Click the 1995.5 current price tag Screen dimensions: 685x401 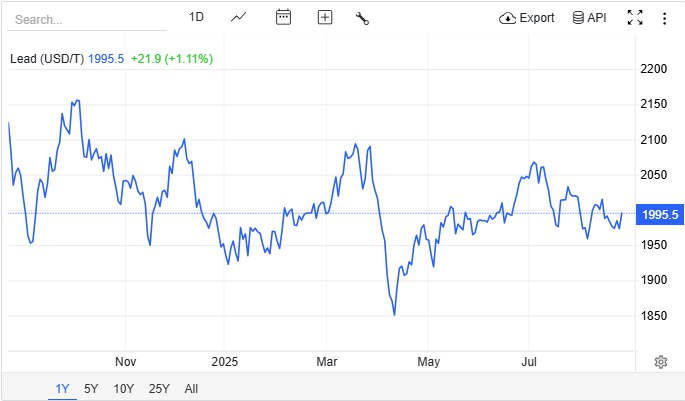[x=660, y=214]
